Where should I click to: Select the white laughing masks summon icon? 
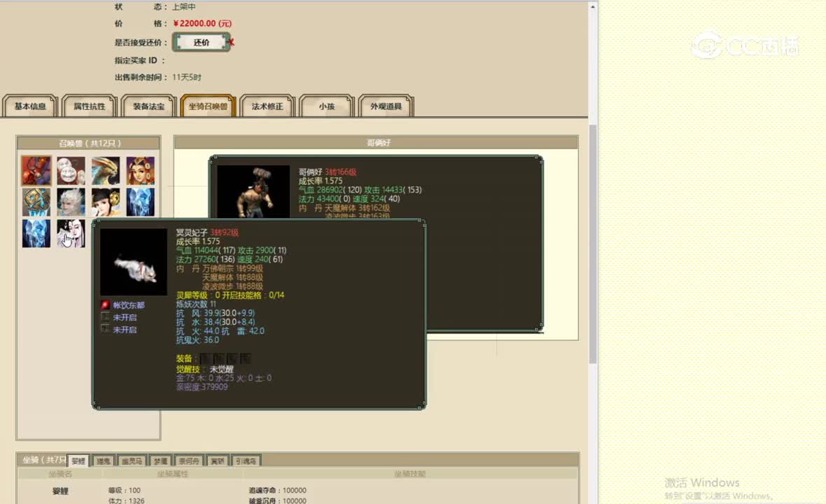[71, 171]
